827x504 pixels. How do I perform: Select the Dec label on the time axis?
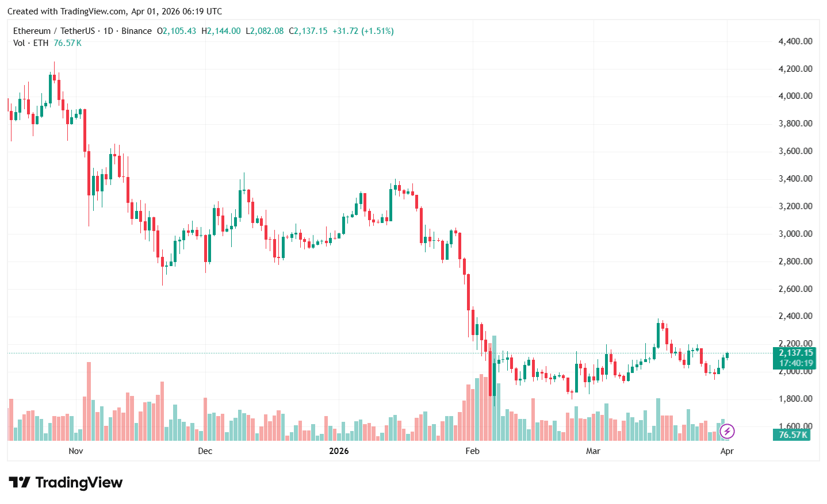click(205, 451)
